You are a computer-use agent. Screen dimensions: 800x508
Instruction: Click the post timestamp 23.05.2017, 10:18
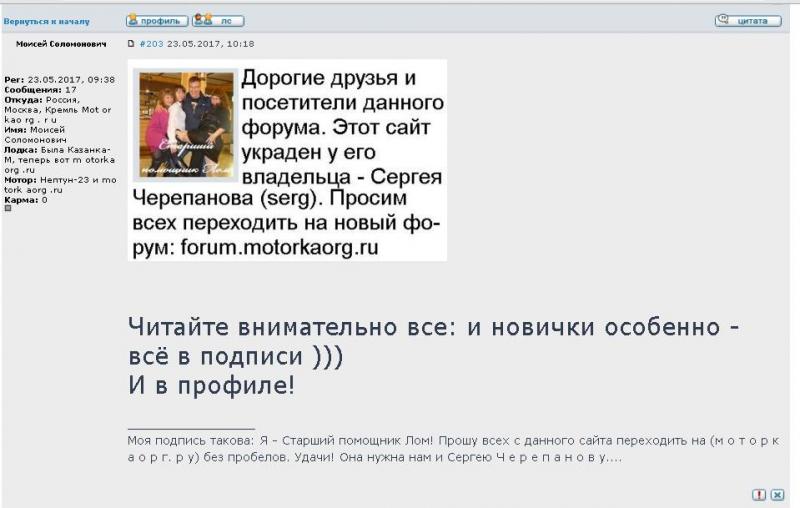tap(210, 44)
